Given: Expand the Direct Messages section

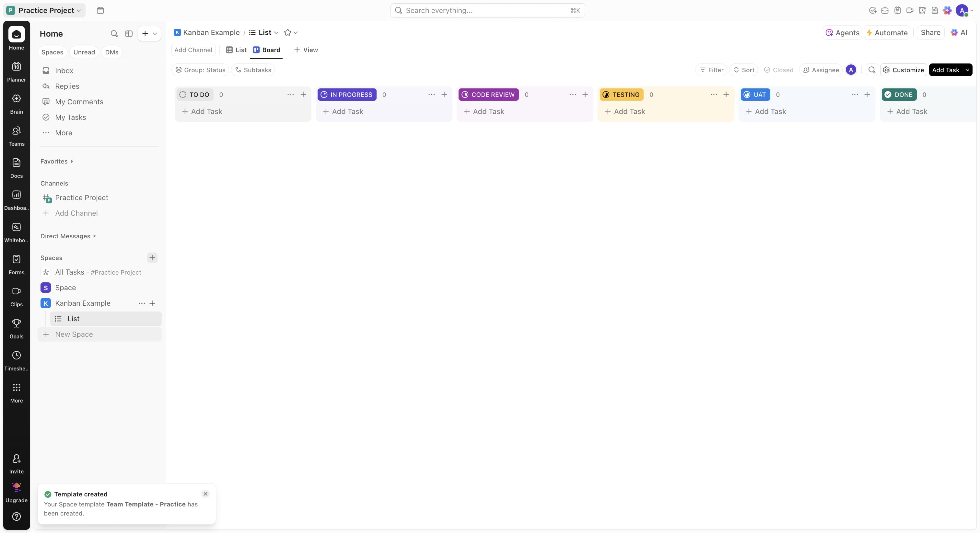Looking at the screenshot, I should pyautogui.click(x=68, y=236).
